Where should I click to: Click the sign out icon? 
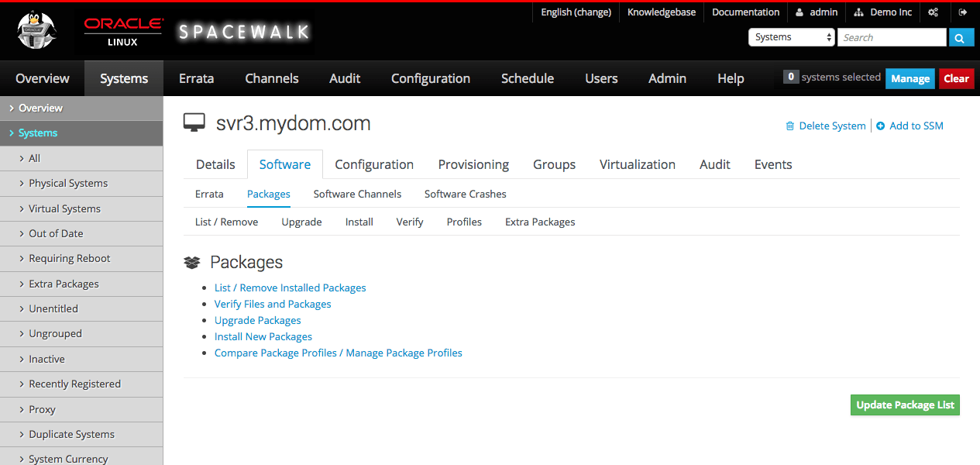click(x=963, y=12)
